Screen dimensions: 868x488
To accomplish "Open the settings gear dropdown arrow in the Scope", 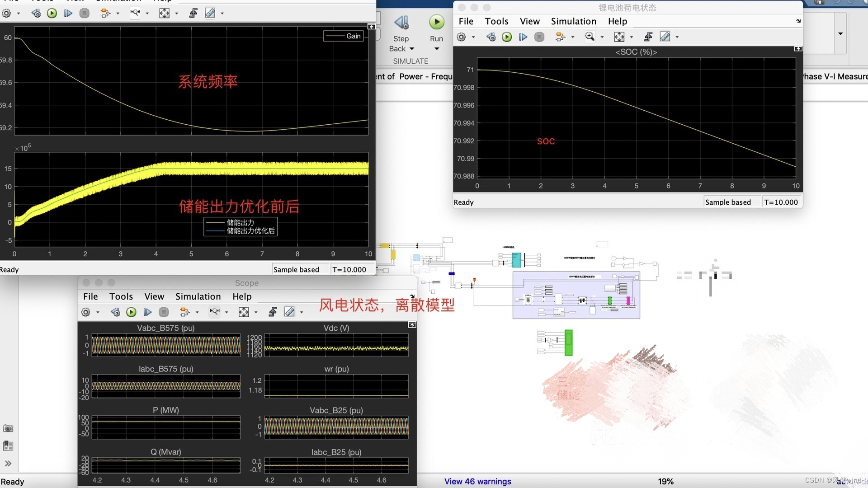I will pos(97,312).
